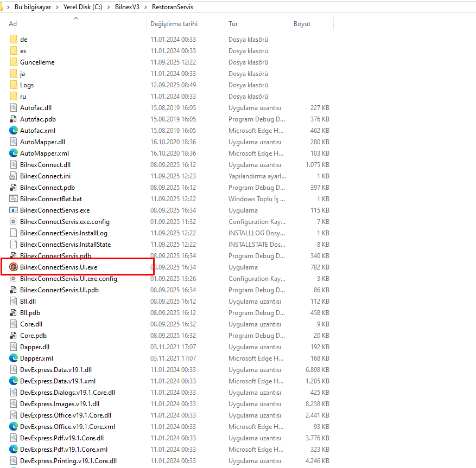Select the BilnexConnect.ini settings file icon
476x468 pixels.
[14, 176]
